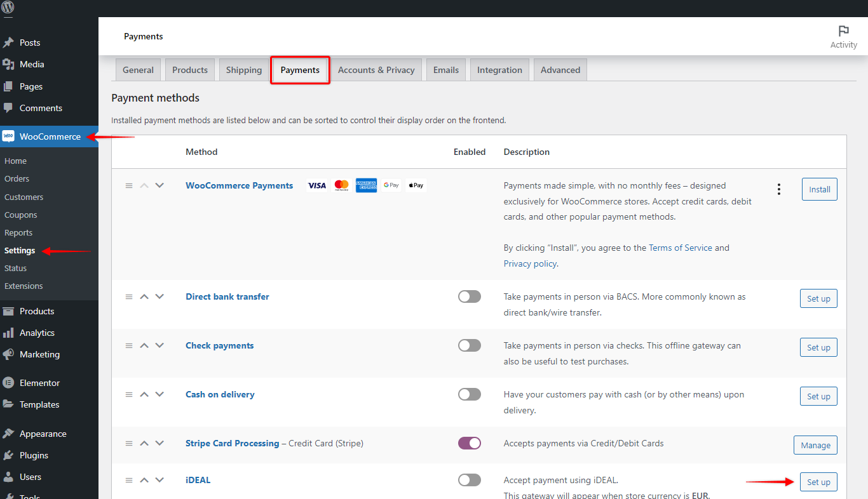868x499 pixels.
Task: Move Stripe Card Processing up
Action: click(x=144, y=443)
